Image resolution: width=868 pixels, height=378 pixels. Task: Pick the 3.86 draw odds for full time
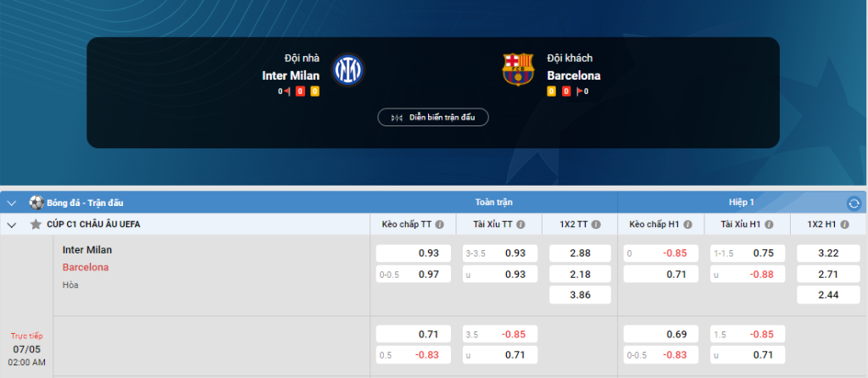point(580,295)
